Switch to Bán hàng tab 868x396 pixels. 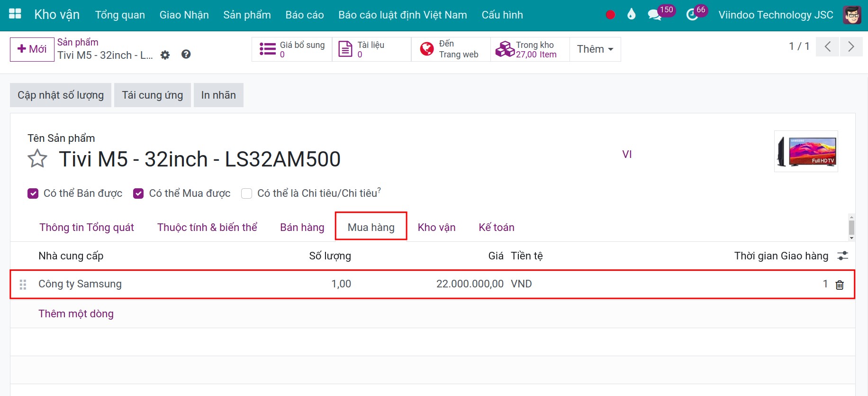(x=302, y=227)
